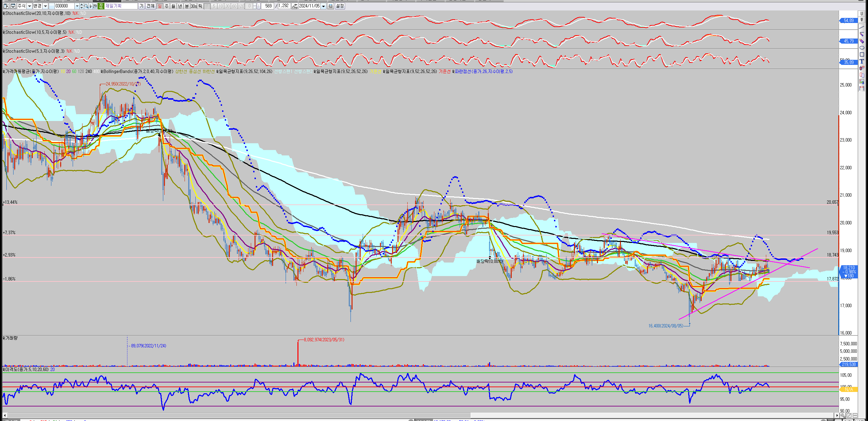
Task: Click the 설정 settings button
Action: (340, 6)
